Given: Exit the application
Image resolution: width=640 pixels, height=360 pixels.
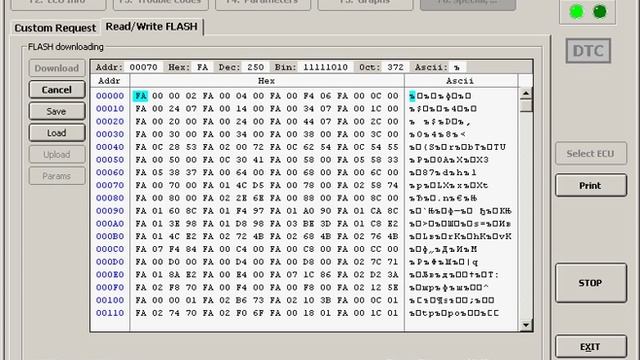Looking at the screenshot, I should (x=591, y=347).
